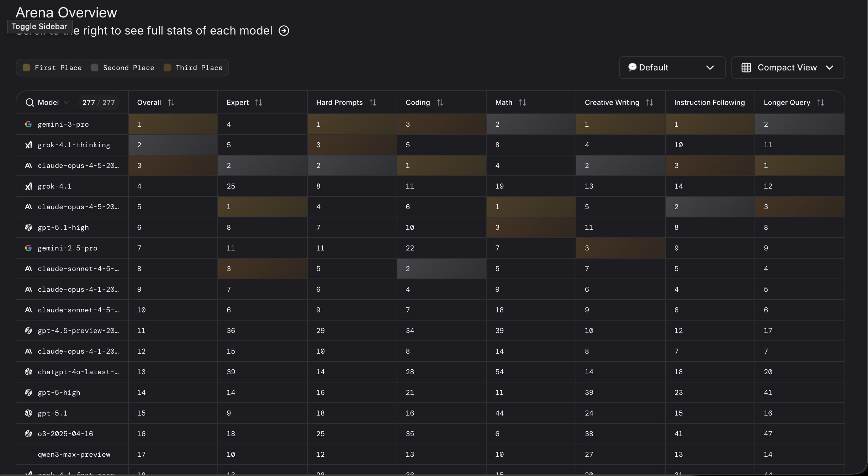The width and height of the screenshot is (868, 476).
Task: Click the First Place legend swatch
Action: point(26,68)
